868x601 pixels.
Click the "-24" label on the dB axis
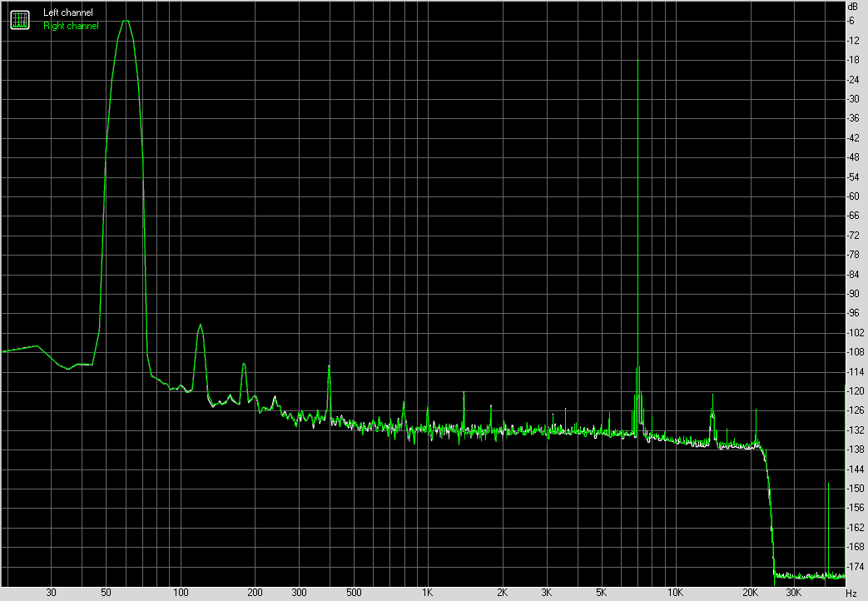coord(853,79)
